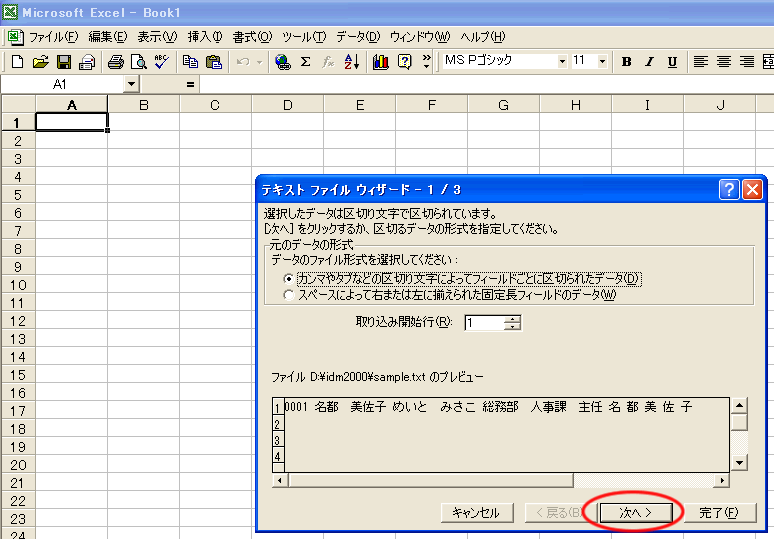Open the Undo history dropdown arrow
This screenshot has width=774, height=539.
click(259, 62)
